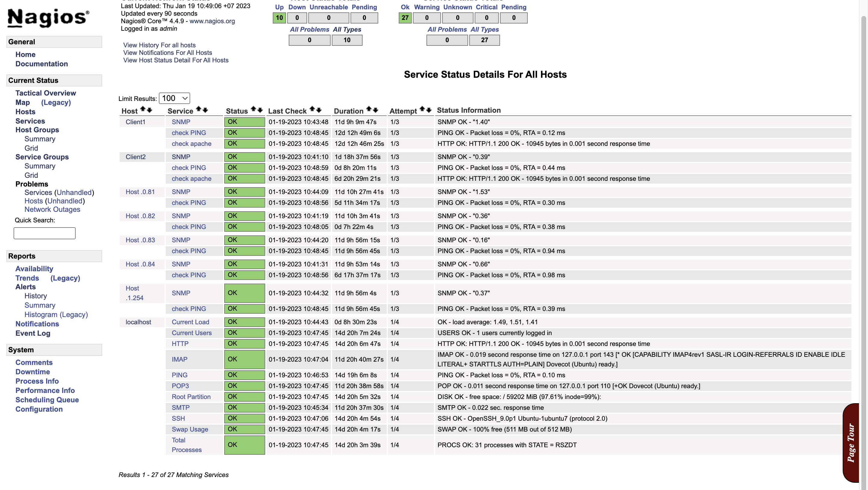This screenshot has height=490, width=868.
Task: Click the Quick Search input field
Action: [45, 233]
